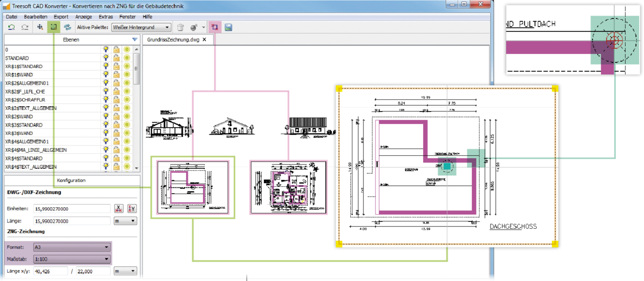Image resolution: width=644 pixels, height=281 pixels.
Task: Select the pan/move tool in toolbar
Action: [x=40, y=27]
